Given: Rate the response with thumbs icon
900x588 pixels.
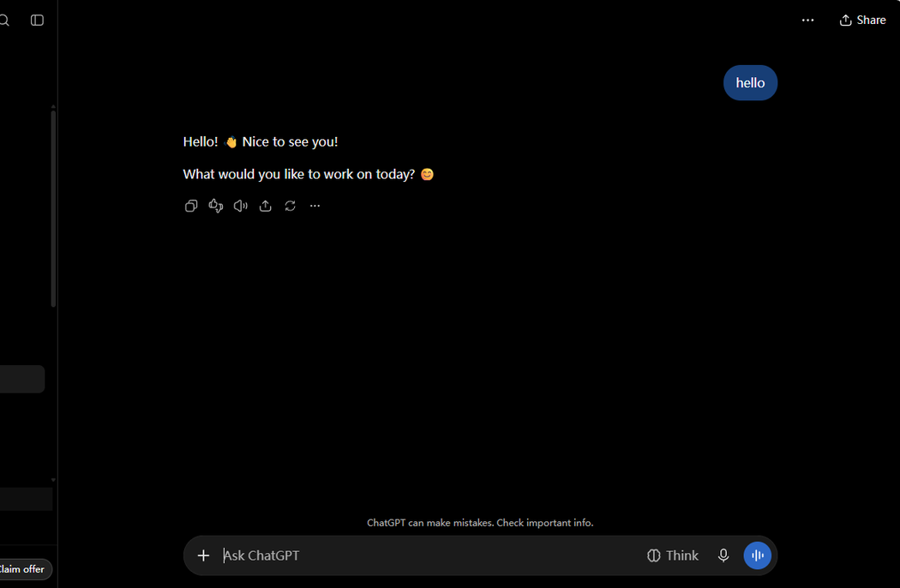Looking at the screenshot, I should [216, 206].
